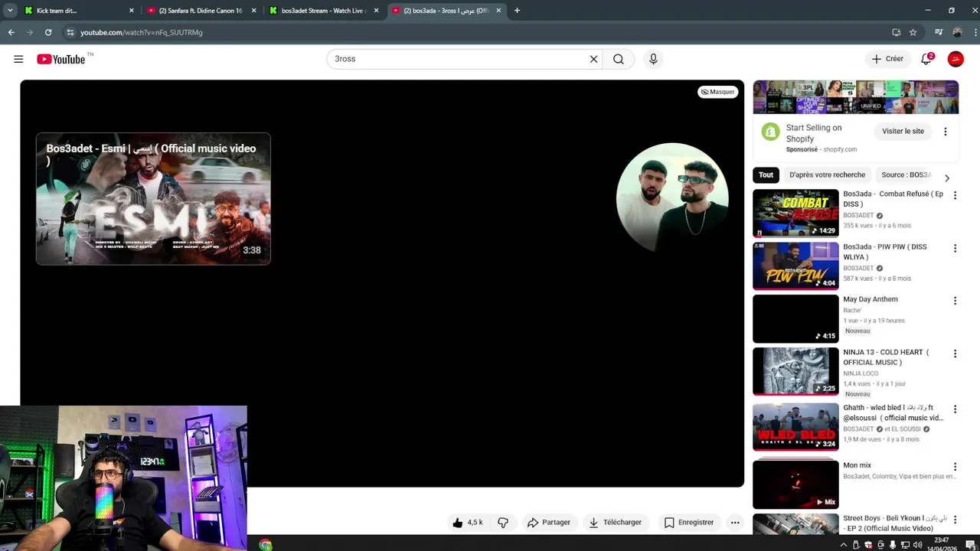Open the Chrome profile avatar
This screenshot has width=980, height=551.
pyautogui.click(x=957, y=32)
